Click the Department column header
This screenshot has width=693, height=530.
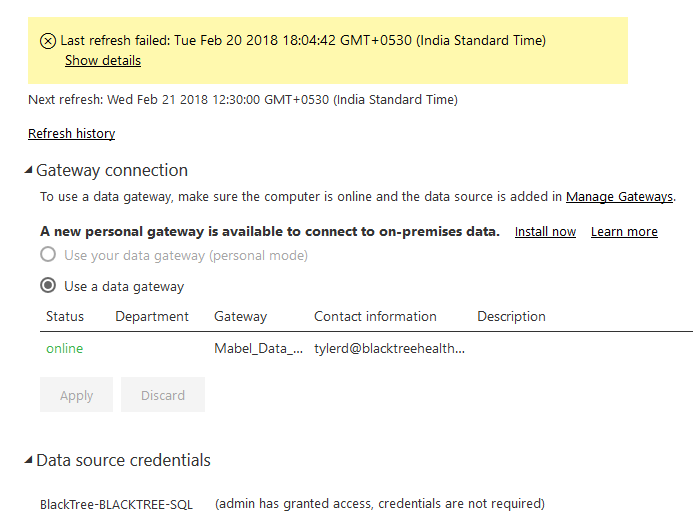(x=152, y=316)
